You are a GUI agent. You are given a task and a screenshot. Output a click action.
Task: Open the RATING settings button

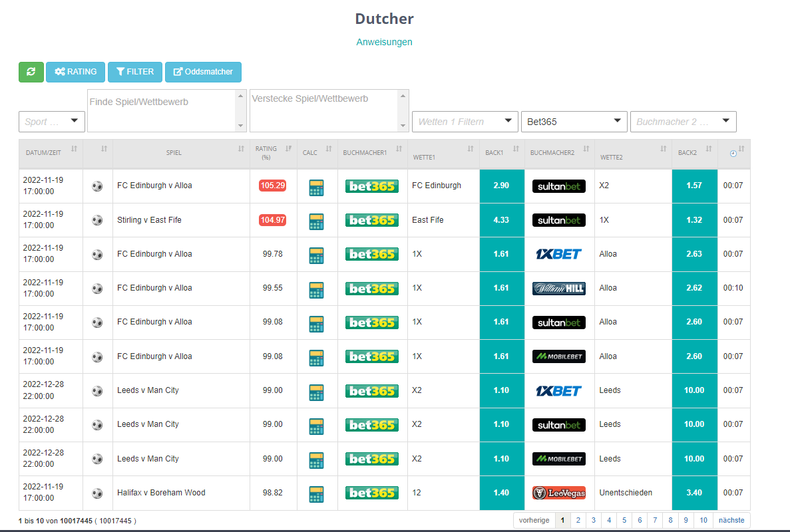click(76, 72)
